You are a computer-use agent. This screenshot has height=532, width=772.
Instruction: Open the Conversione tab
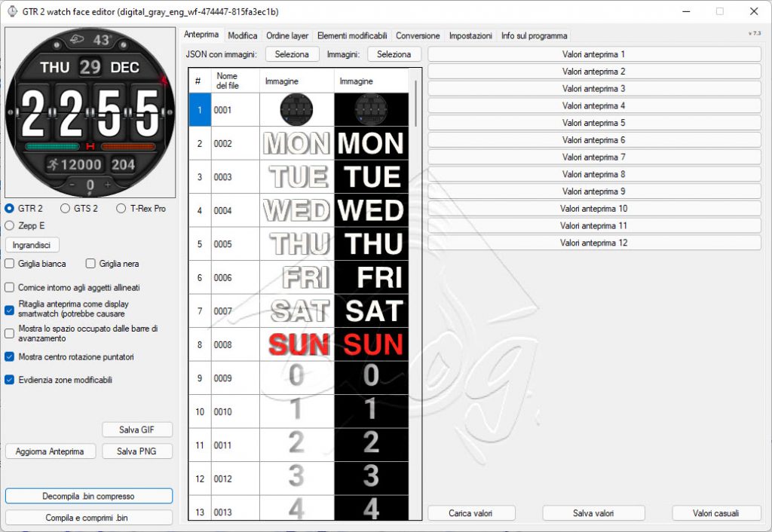(x=418, y=35)
